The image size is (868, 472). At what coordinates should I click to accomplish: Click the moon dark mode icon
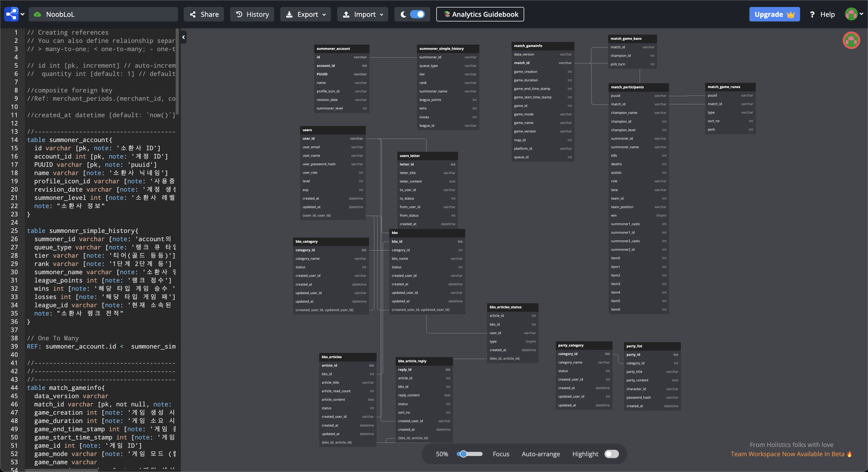click(x=403, y=14)
